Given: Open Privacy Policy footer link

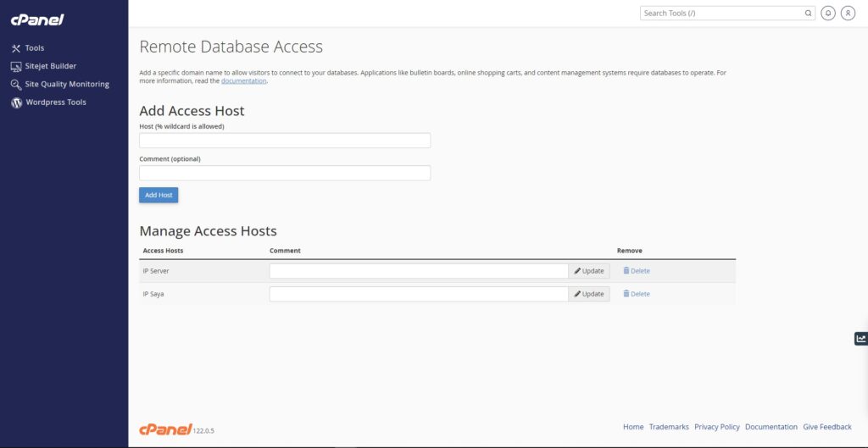Looking at the screenshot, I should [x=717, y=427].
